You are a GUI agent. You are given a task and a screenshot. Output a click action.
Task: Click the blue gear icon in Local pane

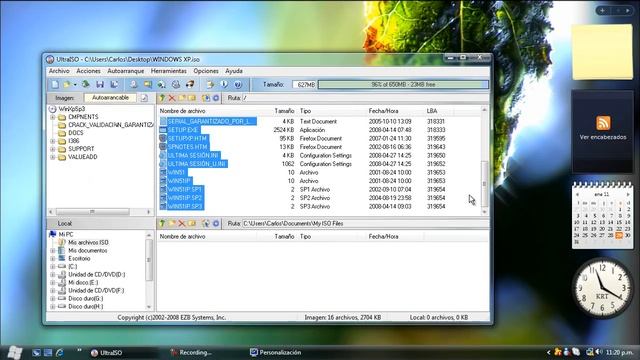click(x=216, y=223)
